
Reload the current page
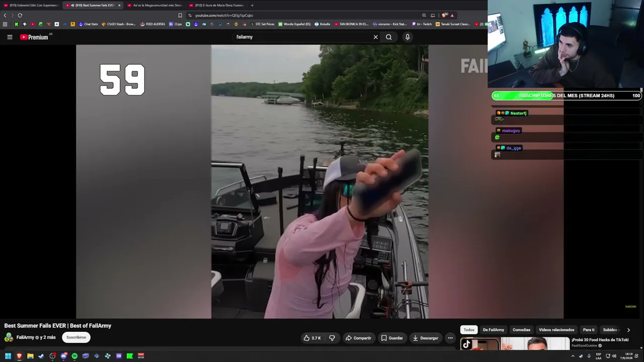20,15
